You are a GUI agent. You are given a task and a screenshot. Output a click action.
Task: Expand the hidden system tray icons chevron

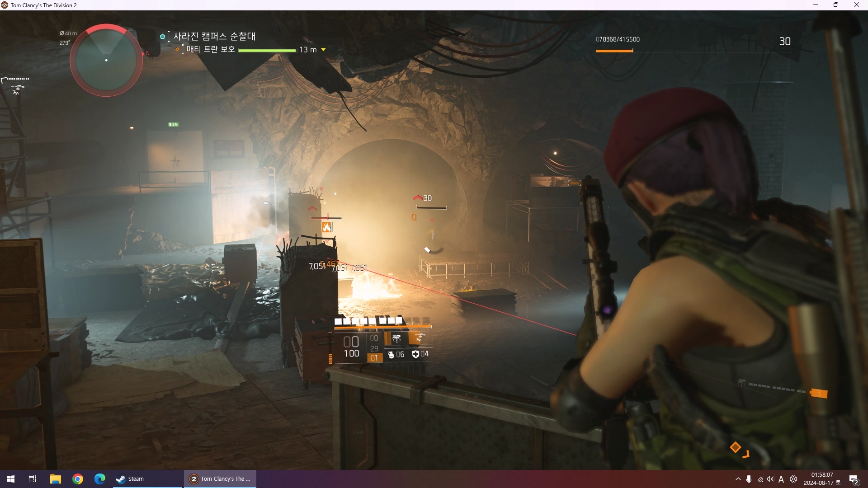coord(738,479)
